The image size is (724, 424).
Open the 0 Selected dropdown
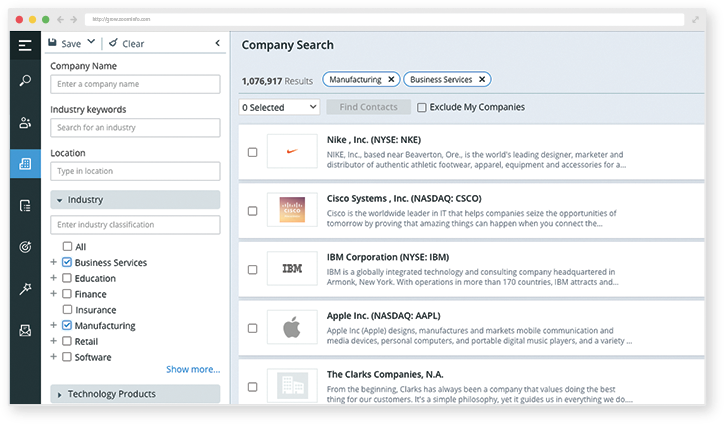[x=279, y=107]
